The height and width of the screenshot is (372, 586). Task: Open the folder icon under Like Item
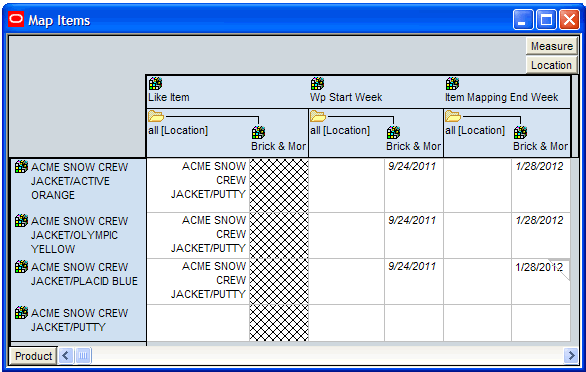(156, 116)
